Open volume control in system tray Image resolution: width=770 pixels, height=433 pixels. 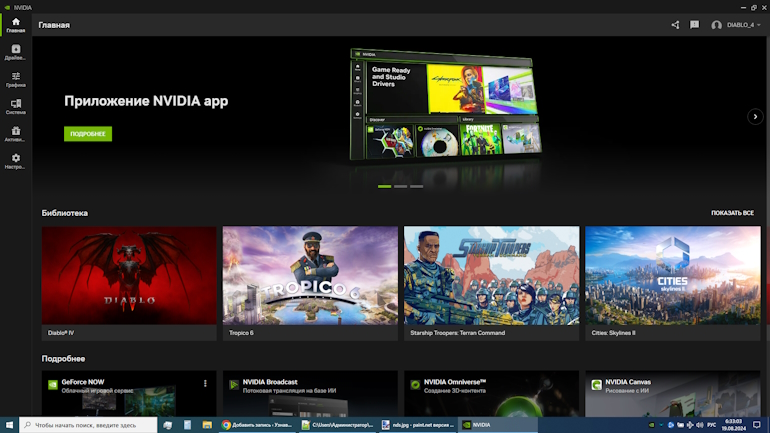(x=700, y=425)
